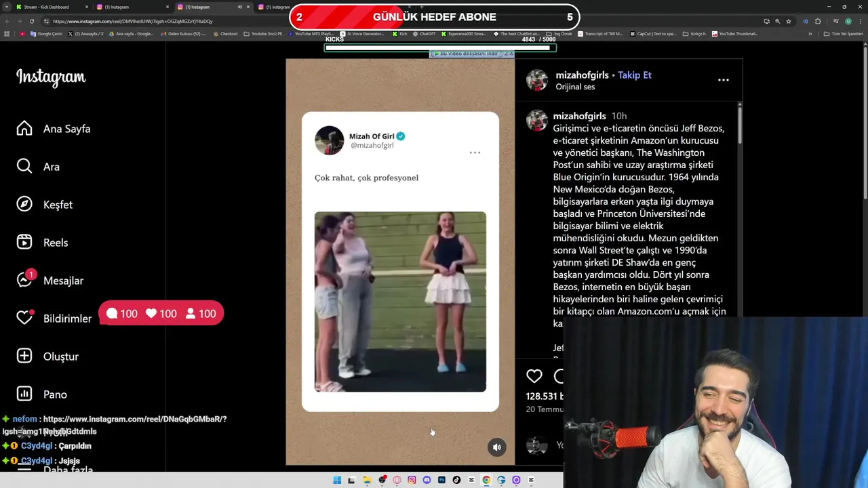The width and height of the screenshot is (868, 488).
Task: Open Checkout bookmark
Action: (x=225, y=34)
